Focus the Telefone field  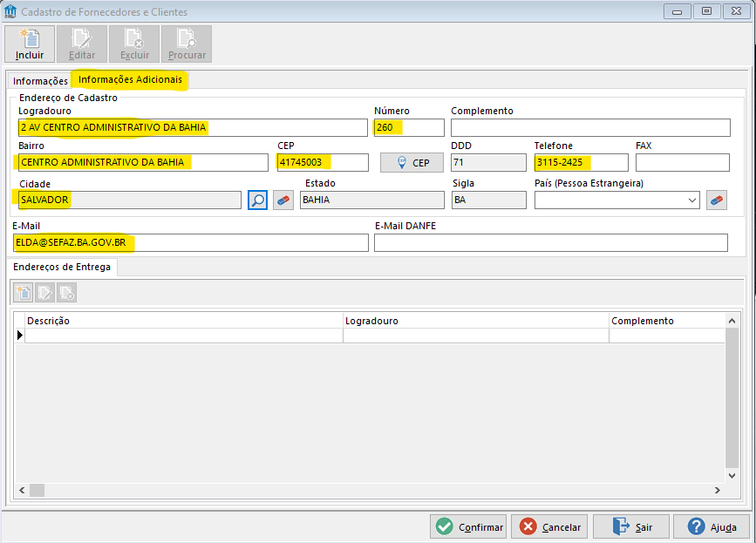click(x=581, y=162)
